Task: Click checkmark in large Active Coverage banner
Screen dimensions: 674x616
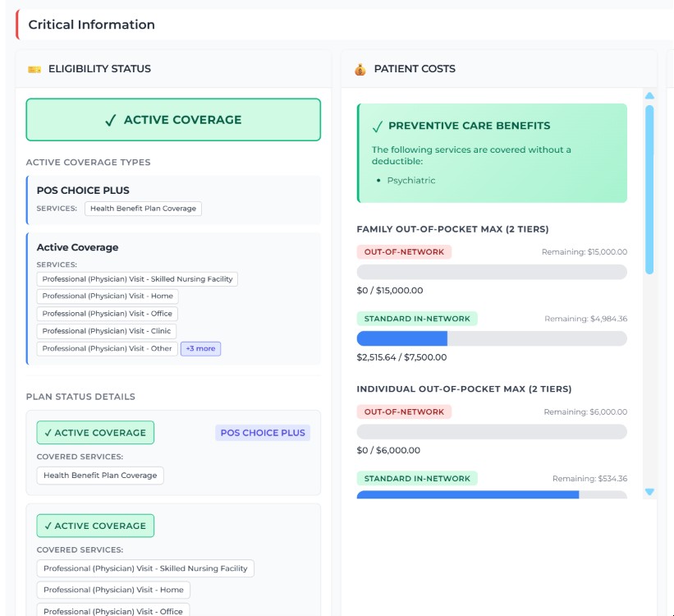Action: click(111, 120)
